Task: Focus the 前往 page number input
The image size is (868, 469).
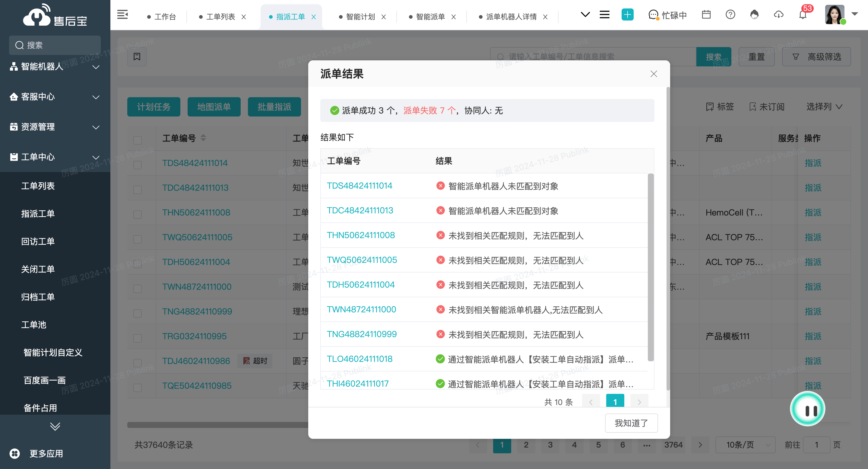Action: click(x=816, y=445)
